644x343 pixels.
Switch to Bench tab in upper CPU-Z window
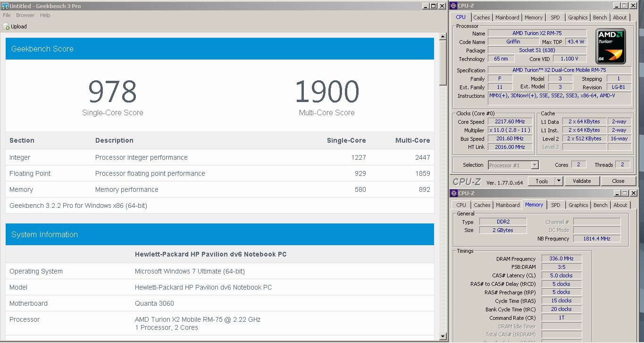[x=600, y=17]
